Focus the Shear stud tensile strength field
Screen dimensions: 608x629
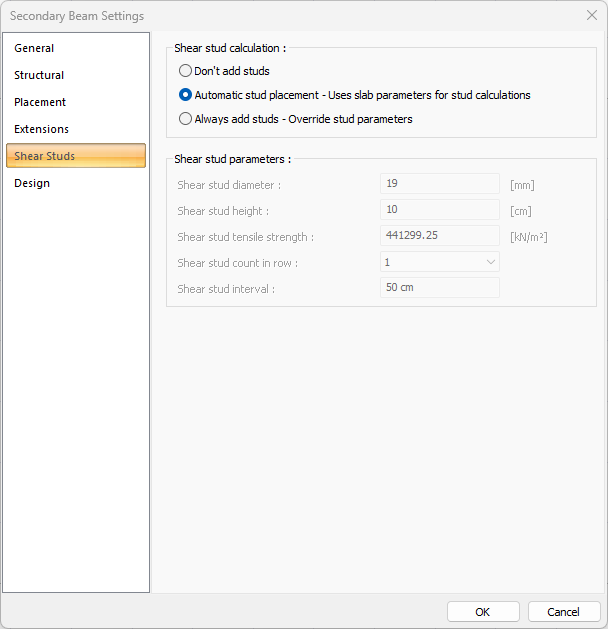click(439, 236)
